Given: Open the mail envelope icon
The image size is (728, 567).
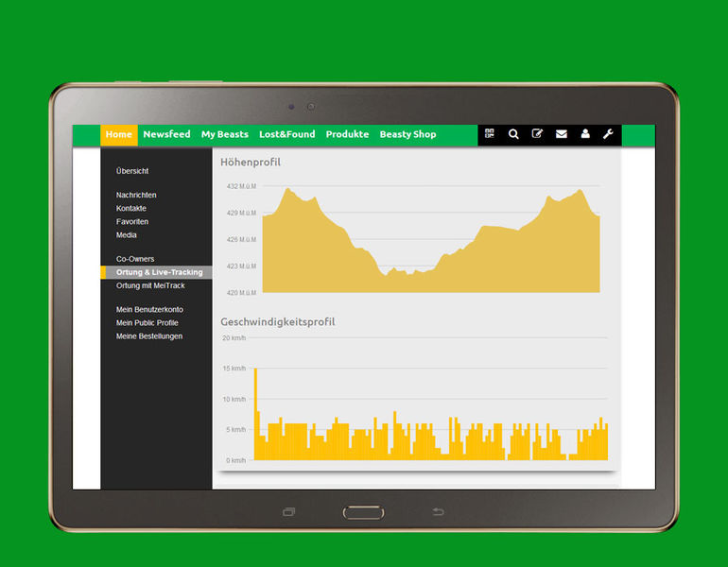Looking at the screenshot, I should coord(562,134).
